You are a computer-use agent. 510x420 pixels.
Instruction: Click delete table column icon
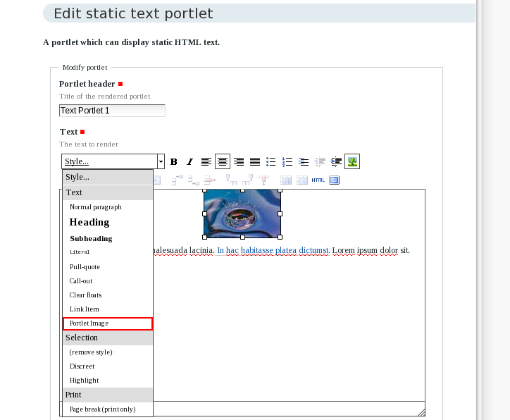(x=263, y=180)
